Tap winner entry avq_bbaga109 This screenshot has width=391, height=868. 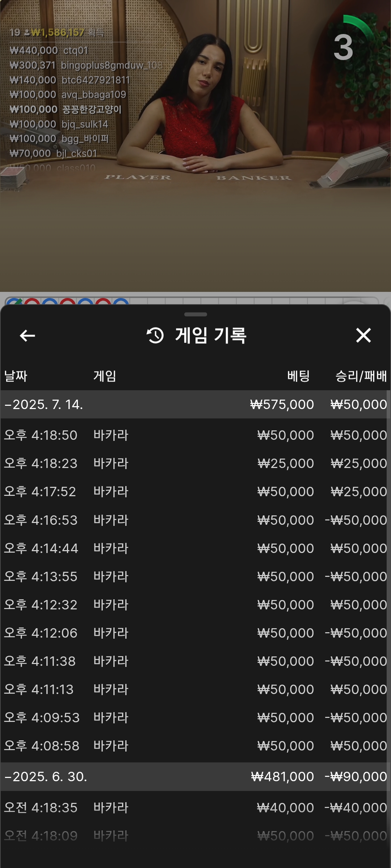[68, 94]
